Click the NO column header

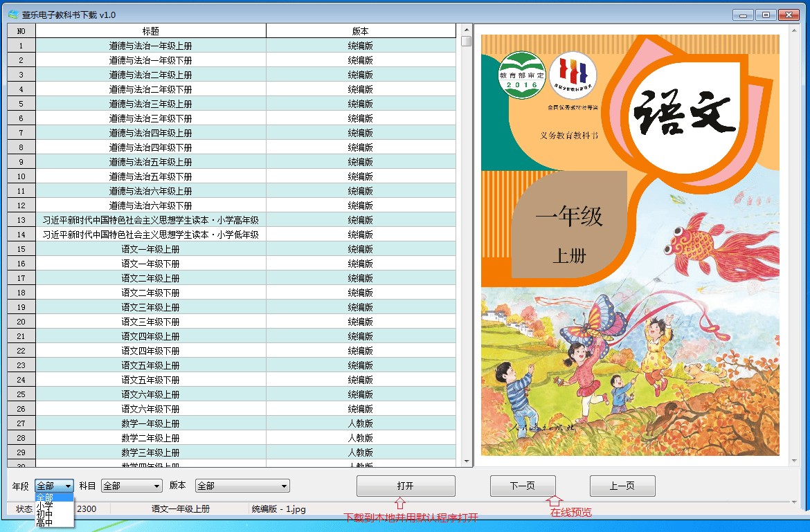coord(21,31)
